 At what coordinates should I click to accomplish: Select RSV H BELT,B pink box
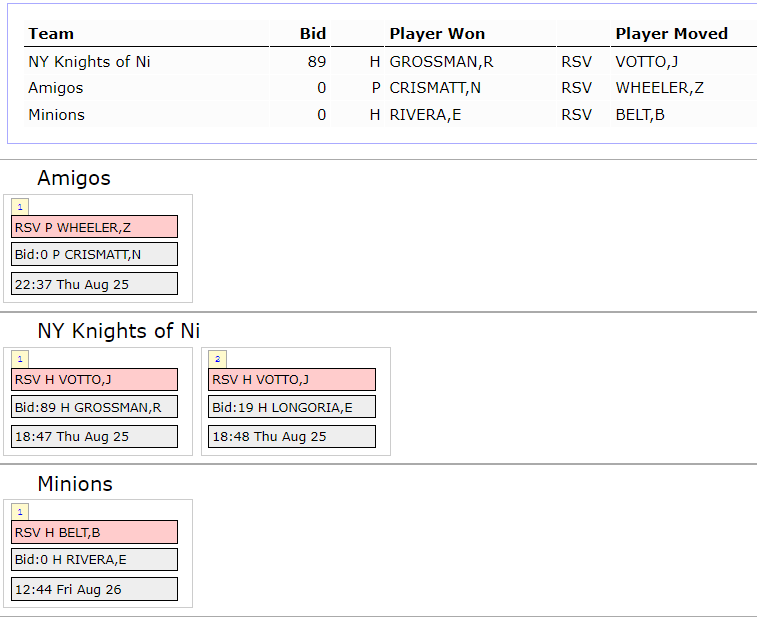click(x=95, y=532)
